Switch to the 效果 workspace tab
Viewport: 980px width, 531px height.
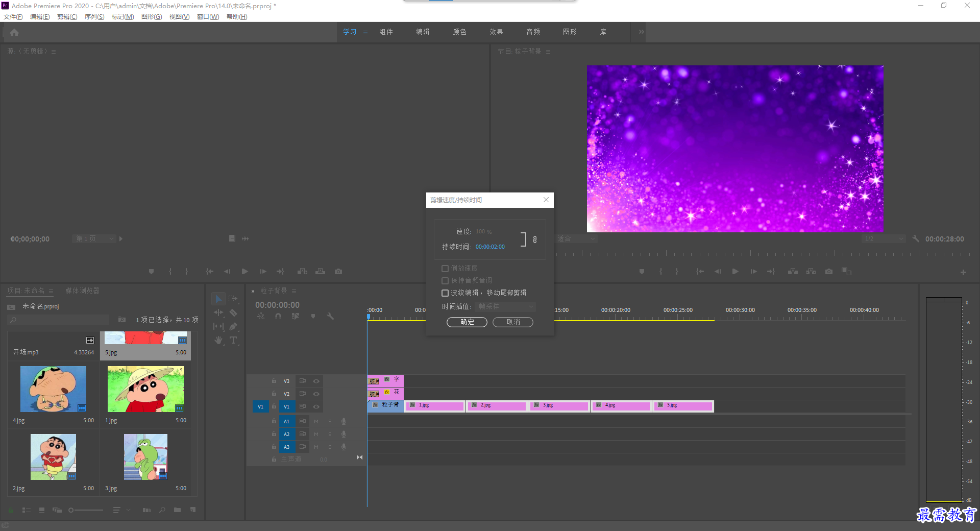(x=496, y=32)
